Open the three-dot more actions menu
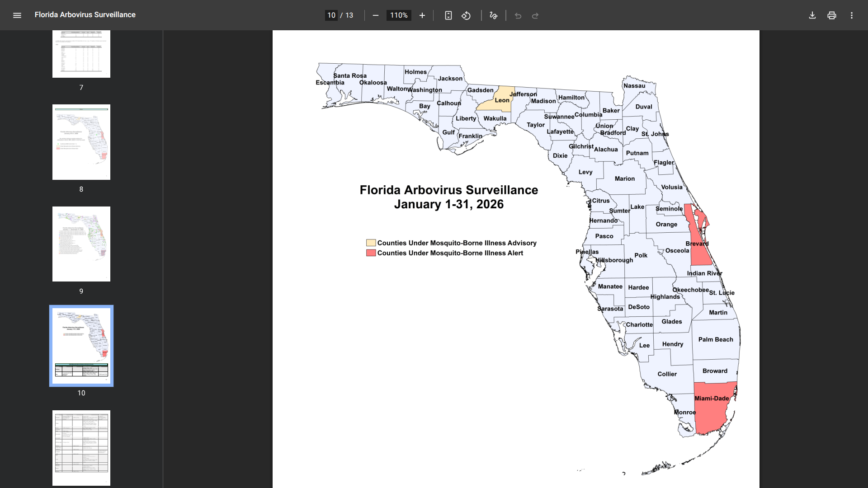This screenshot has height=488, width=868. tap(852, 15)
